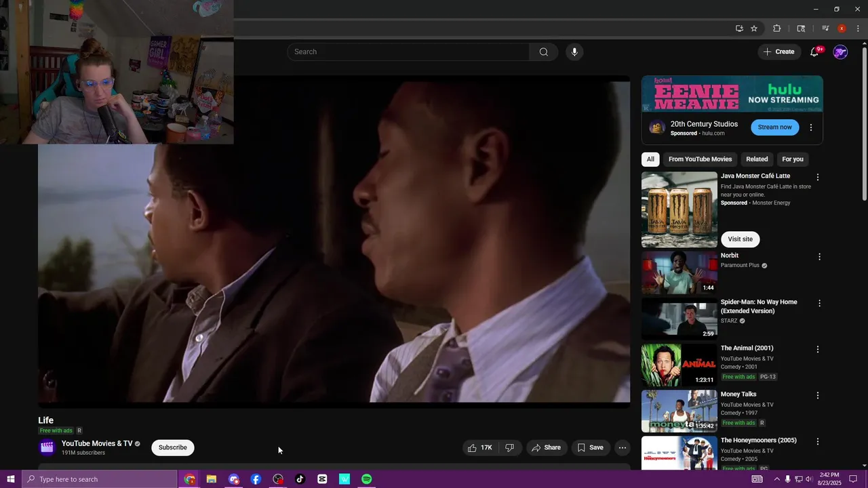Viewport: 868px width, 488px height.
Task: Open options for the hulu sponsored ad
Action: (811, 127)
